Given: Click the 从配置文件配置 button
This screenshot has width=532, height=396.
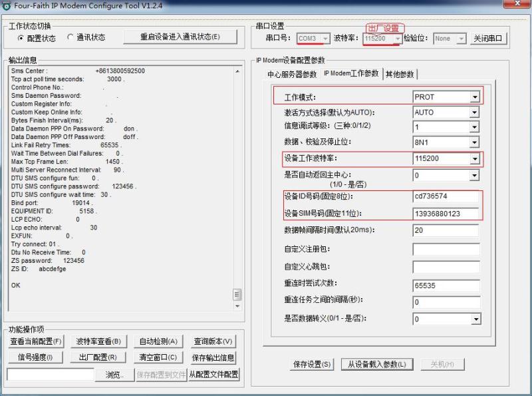Looking at the screenshot, I should click(213, 375).
